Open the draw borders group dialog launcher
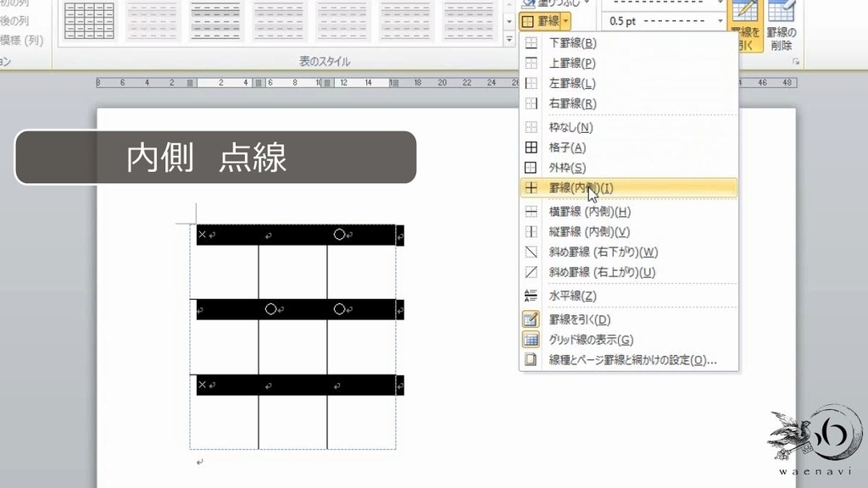The width and height of the screenshot is (868, 488). 796,61
